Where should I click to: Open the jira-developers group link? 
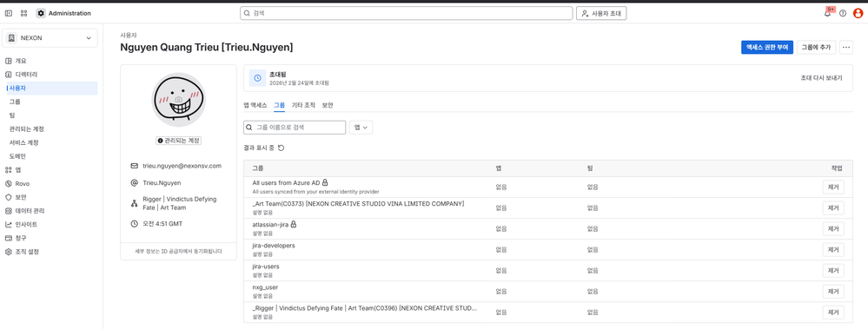point(274,246)
